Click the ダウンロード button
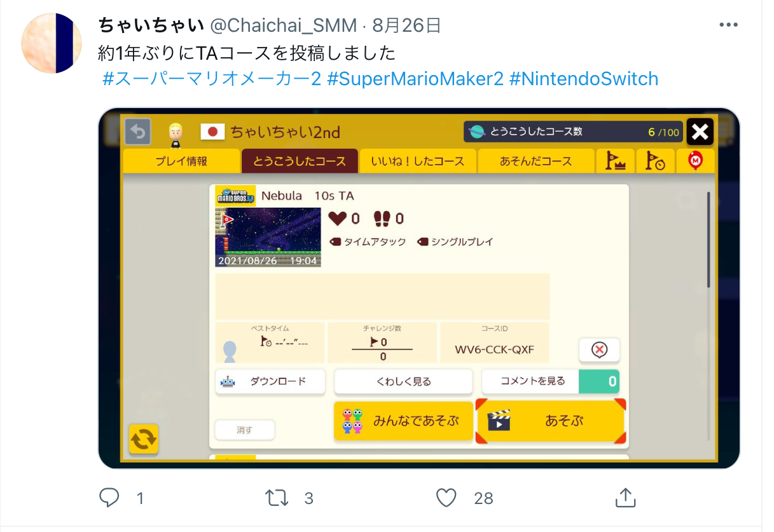This screenshot has height=532, width=774. [x=270, y=381]
